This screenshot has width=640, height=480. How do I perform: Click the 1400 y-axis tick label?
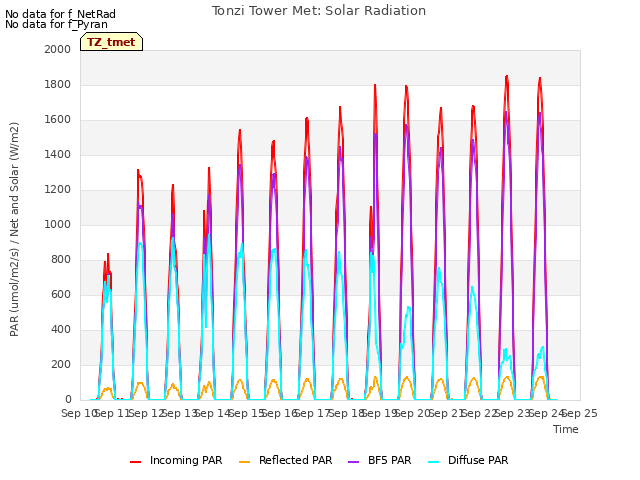coord(58,154)
